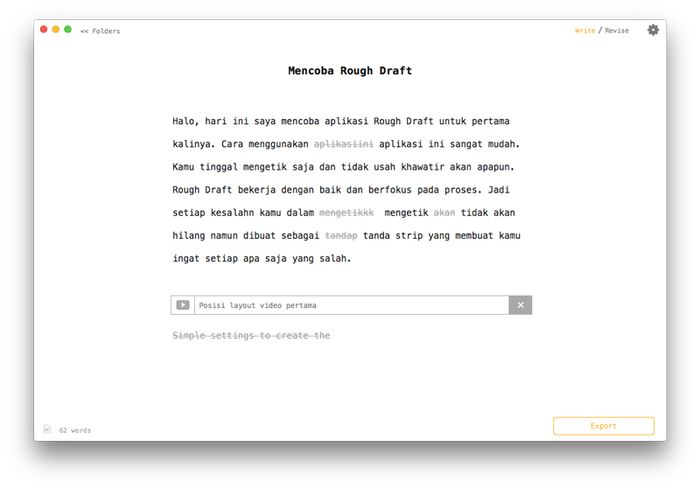
Task: Click the title 'Mencoba Rough Draft'
Action: [350, 71]
